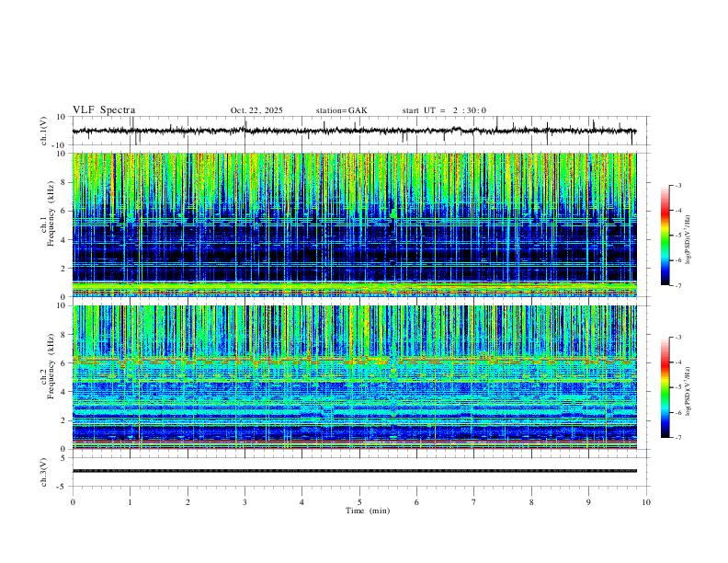Click the ch.1 spectrogram panel
Viewport: 728px width, 563px height.
click(354, 224)
